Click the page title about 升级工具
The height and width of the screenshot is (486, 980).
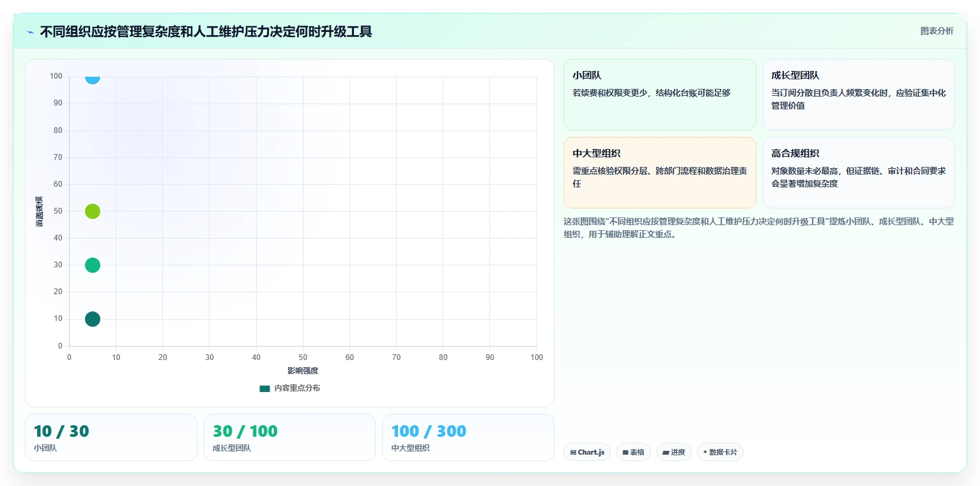pos(206,31)
